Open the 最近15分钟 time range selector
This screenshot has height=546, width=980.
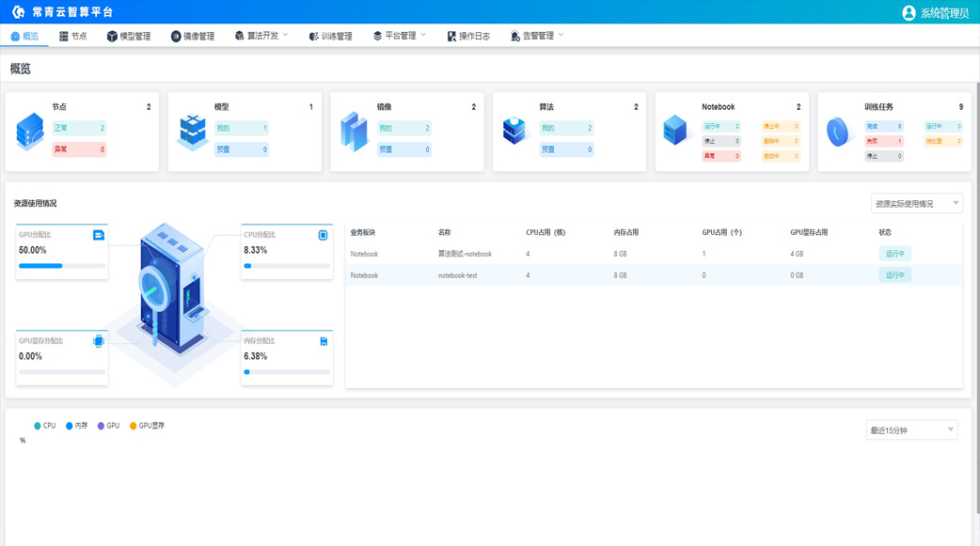[x=910, y=429]
